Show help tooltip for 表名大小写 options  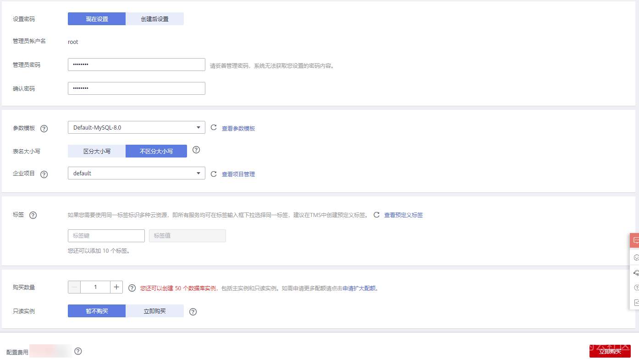196,150
